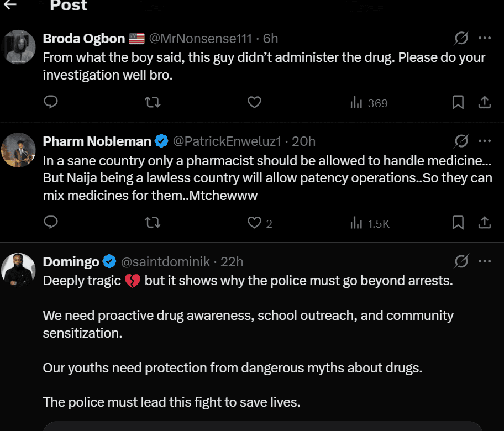Open more options on Broda Ogbon's post
Image resolution: width=504 pixels, height=431 pixels.
(485, 38)
